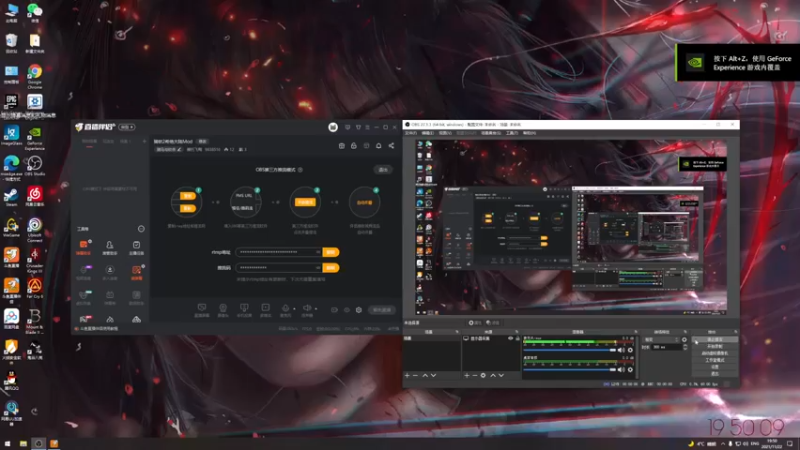Open the help icon beside OBS mode title
This screenshot has width=800, height=450.
click(x=300, y=169)
